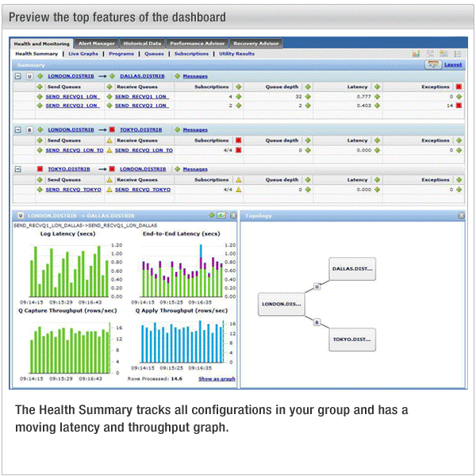Screen dimensions: 476x476
Task: Click the list view icon at toolbar's right end
Action: 458,54
